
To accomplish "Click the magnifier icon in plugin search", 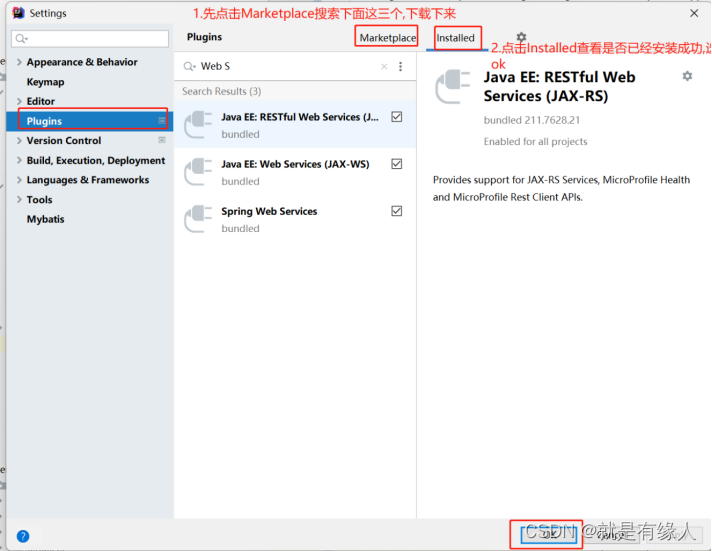I will [188, 66].
